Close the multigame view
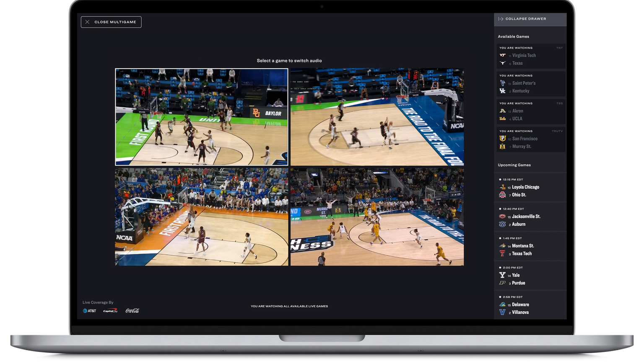Screen dimensions: 644x362 (111, 22)
